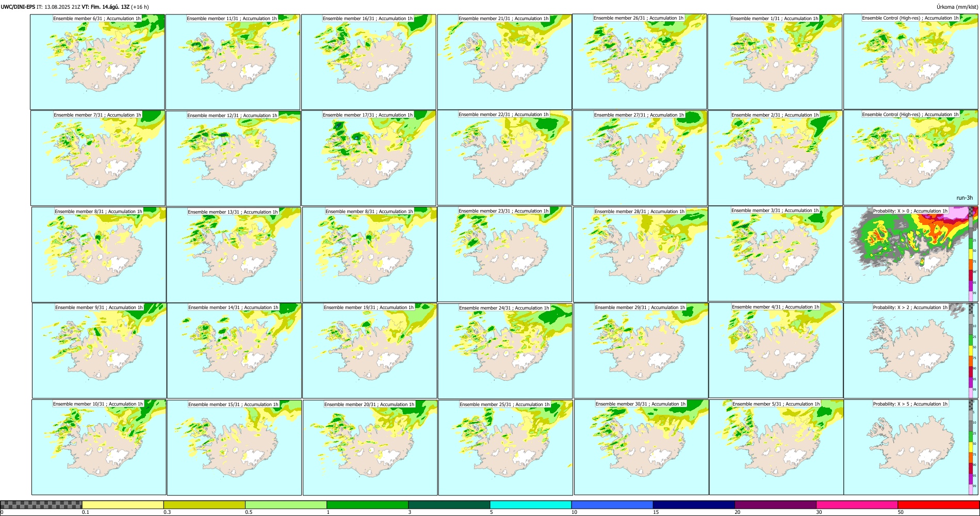Screen dimensions: 980x516
Task: Select the Ensemble member 27/31 map
Action: [640, 158]
